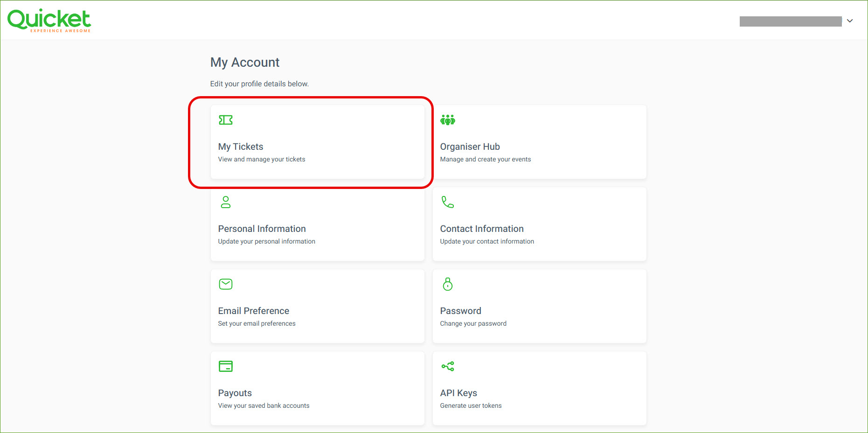
Task: Click 'Change your password' description
Action: point(473,323)
